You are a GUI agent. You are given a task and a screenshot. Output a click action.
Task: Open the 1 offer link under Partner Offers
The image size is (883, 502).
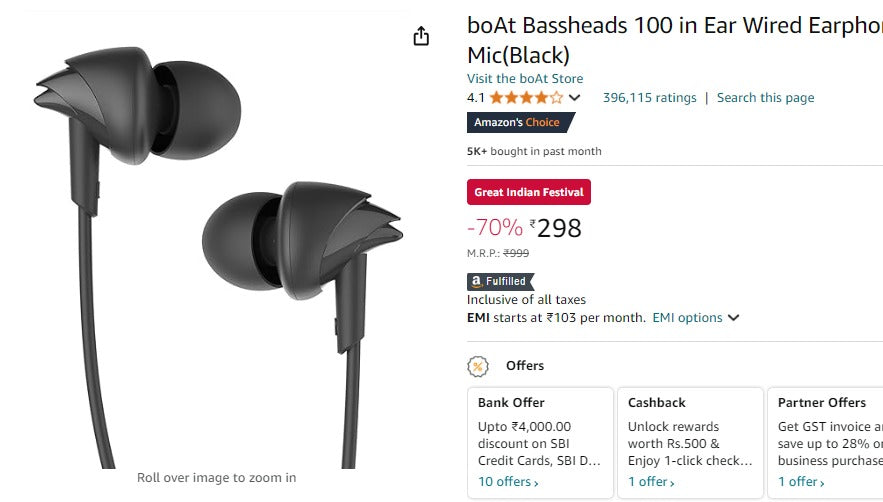[x=801, y=482]
